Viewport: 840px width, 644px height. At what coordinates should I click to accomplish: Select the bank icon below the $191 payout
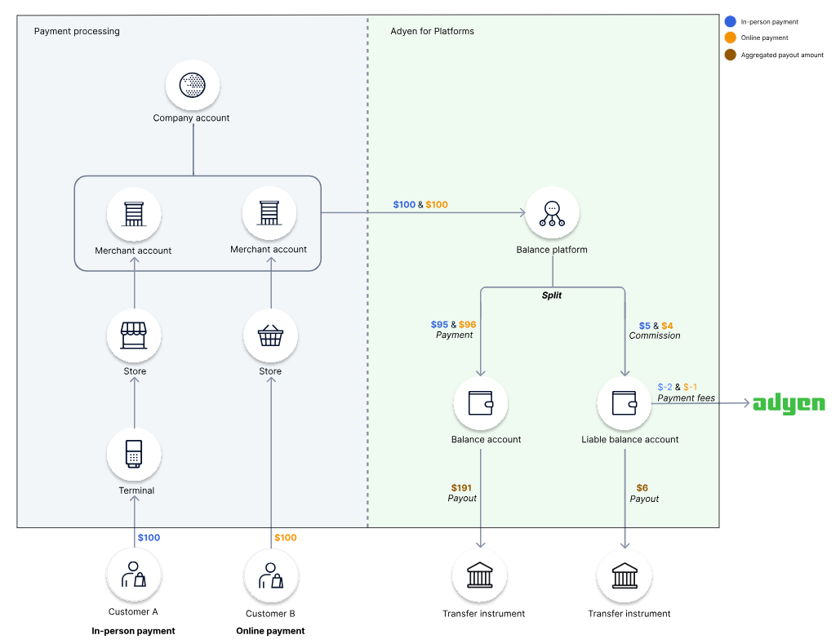pos(479,575)
